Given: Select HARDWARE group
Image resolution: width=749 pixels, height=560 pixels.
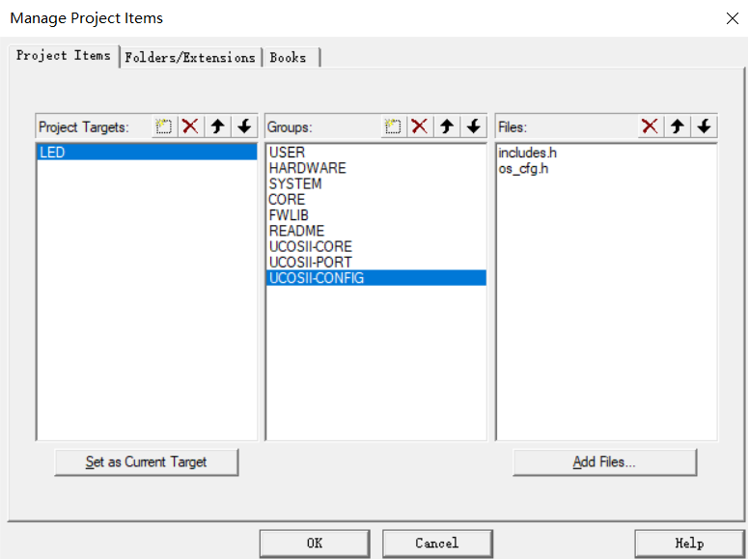Looking at the screenshot, I should (375, 168).
